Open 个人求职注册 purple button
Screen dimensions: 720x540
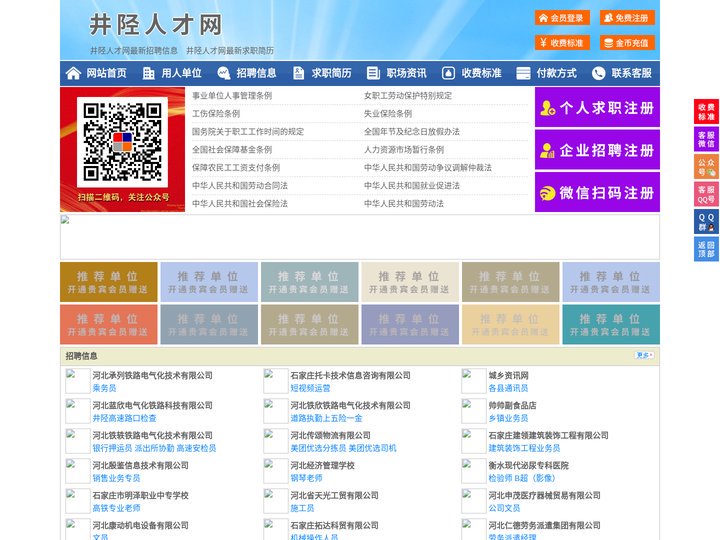pyautogui.click(x=597, y=107)
